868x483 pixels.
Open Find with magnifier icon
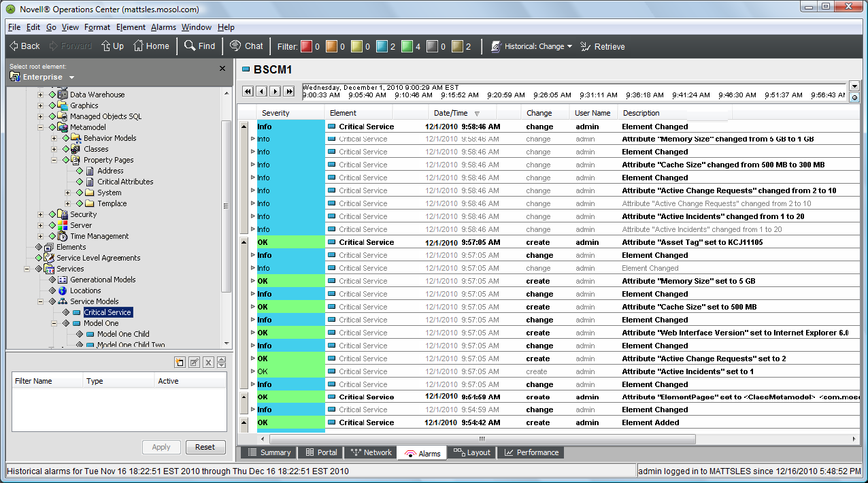coord(190,46)
